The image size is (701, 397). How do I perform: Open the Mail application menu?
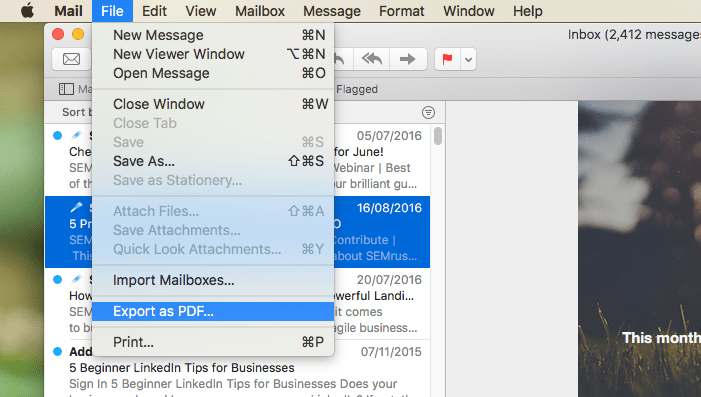pos(68,11)
